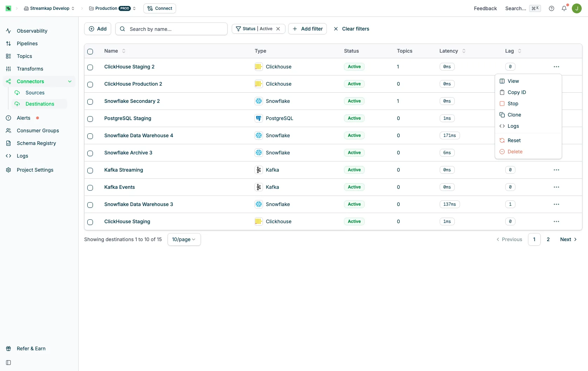Click the Connect button

point(160,8)
